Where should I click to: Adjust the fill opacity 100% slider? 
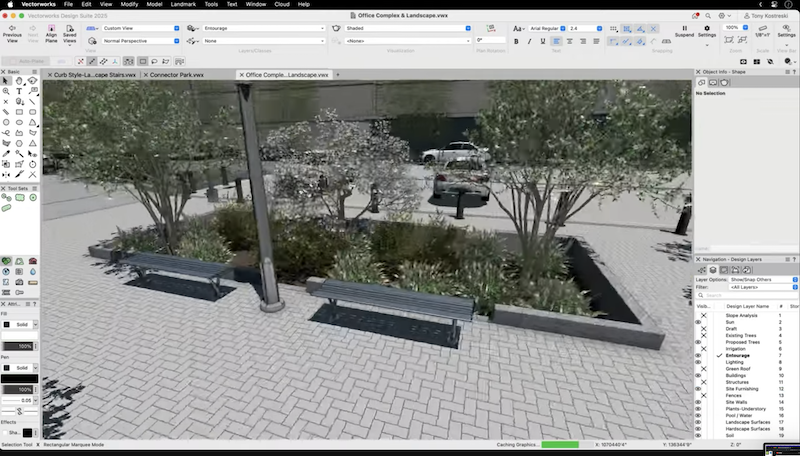(19, 346)
